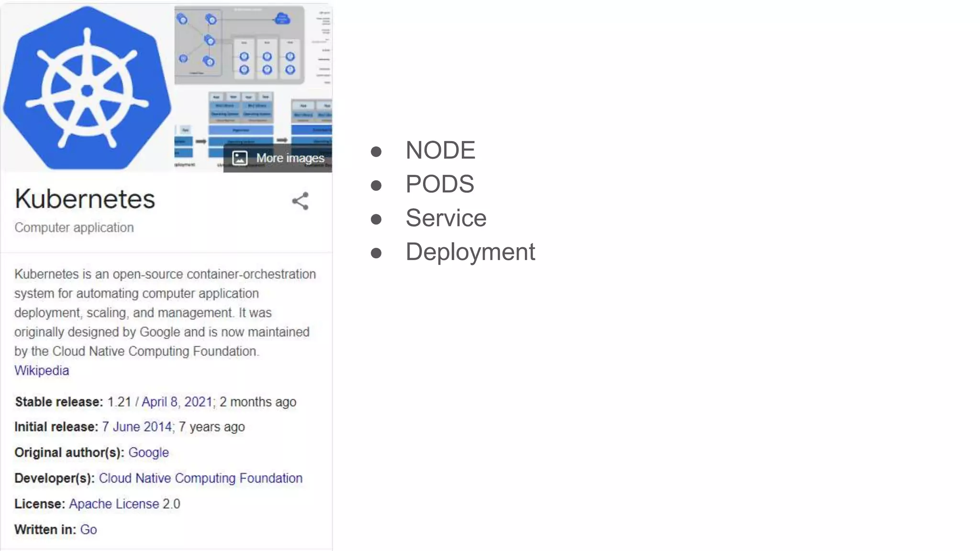Select the Kubernetes heading text
The height and width of the screenshot is (551, 980).
[85, 199]
